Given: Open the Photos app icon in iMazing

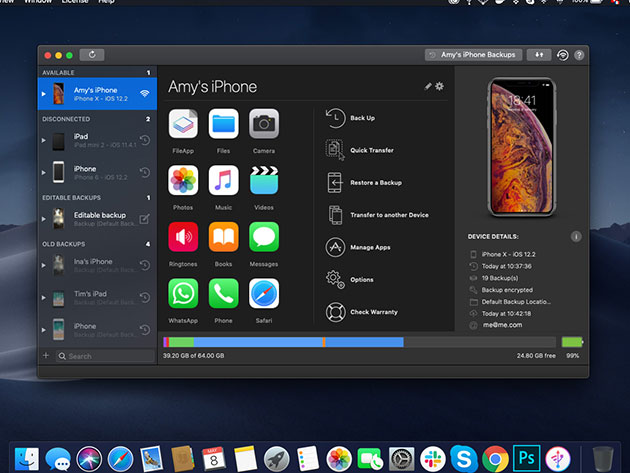Looking at the screenshot, I should (x=183, y=180).
